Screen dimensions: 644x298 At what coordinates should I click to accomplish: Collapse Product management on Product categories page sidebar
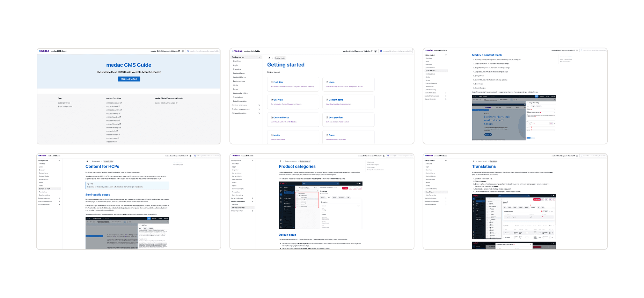click(x=253, y=201)
